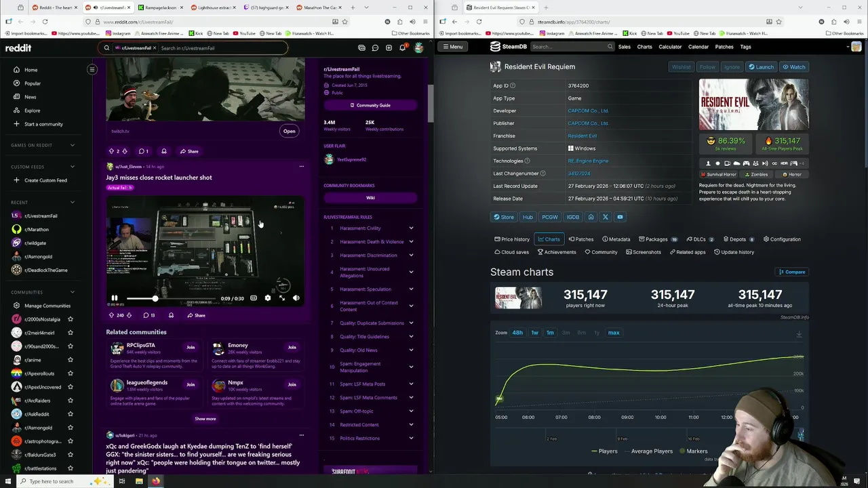The height and width of the screenshot is (488, 868).
Task: Mute the video player volume
Action: pyautogui.click(x=296, y=298)
